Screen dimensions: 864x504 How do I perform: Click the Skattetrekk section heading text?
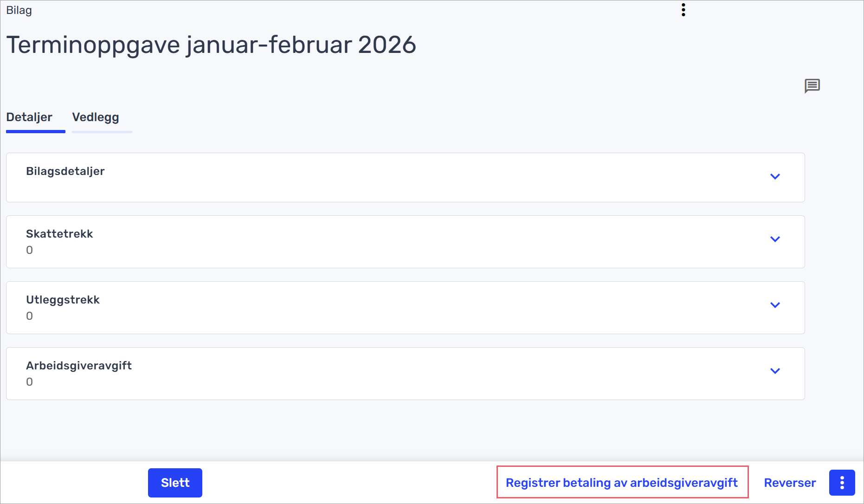tap(59, 234)
